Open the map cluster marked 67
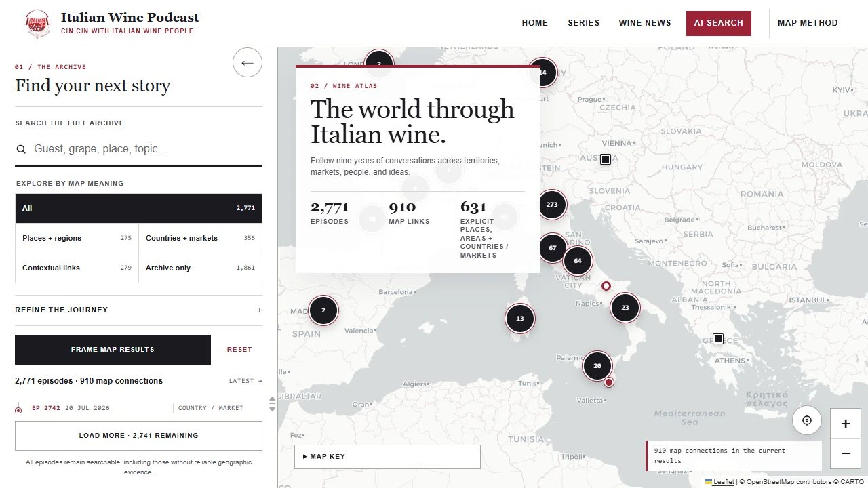This screenshot has height=488, width=868. [x=553, y=248]
